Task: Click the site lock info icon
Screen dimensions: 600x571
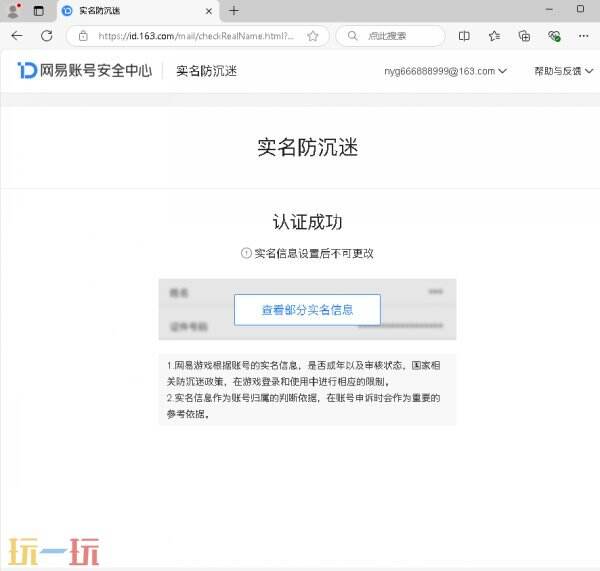Action: point(83,36)
